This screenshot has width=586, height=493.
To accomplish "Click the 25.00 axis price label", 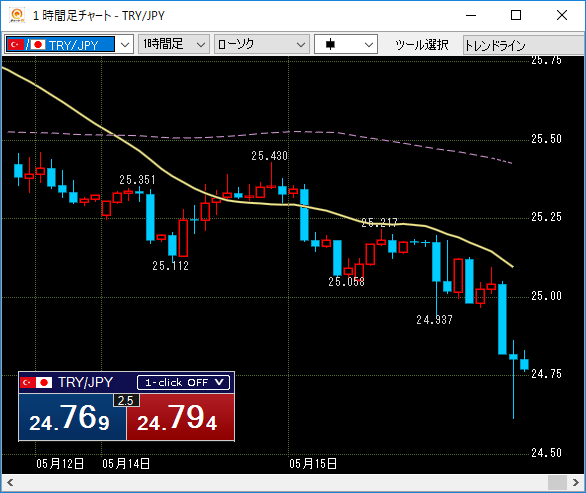I will tap(546, 296).
